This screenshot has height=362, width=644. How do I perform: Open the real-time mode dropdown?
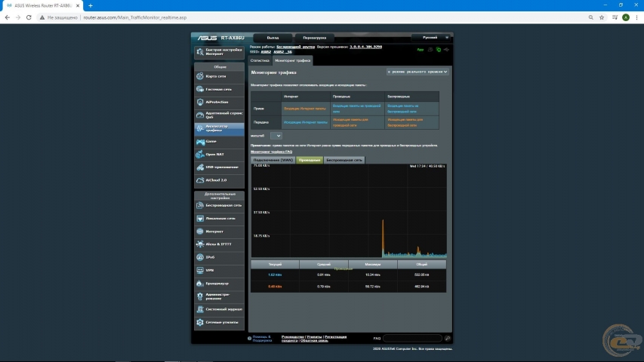click(x=418, y=72)
